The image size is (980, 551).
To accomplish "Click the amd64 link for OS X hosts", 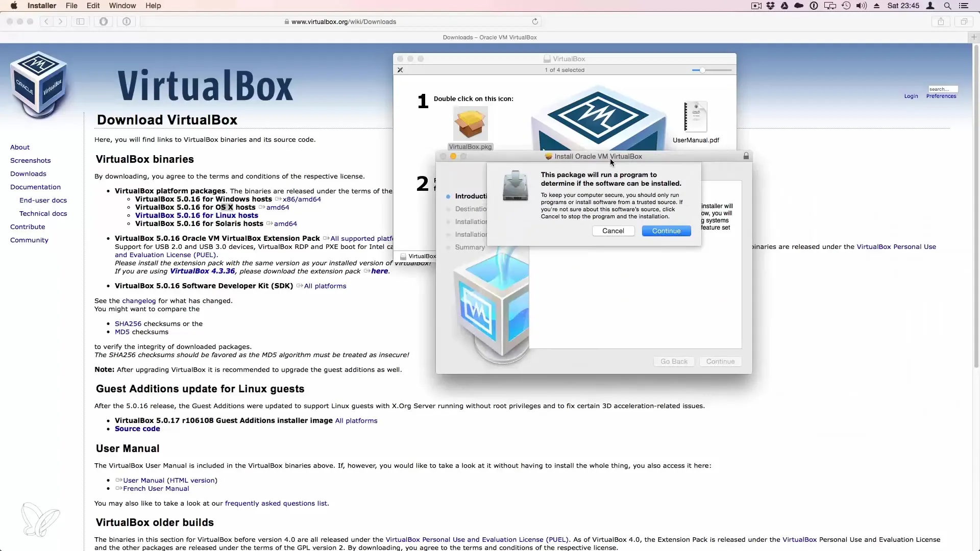I will coord(278,207).
